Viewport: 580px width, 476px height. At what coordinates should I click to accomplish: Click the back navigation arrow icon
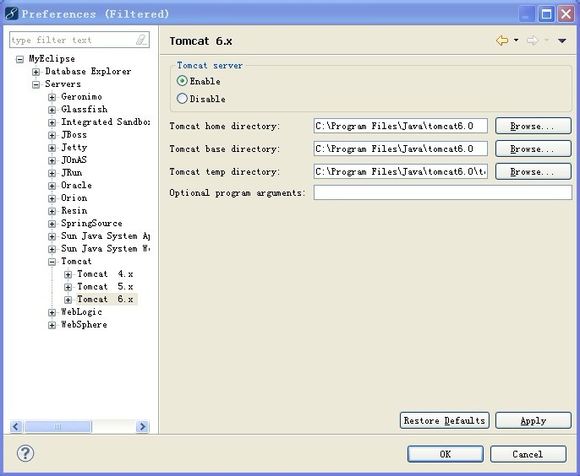click(502, 40)
